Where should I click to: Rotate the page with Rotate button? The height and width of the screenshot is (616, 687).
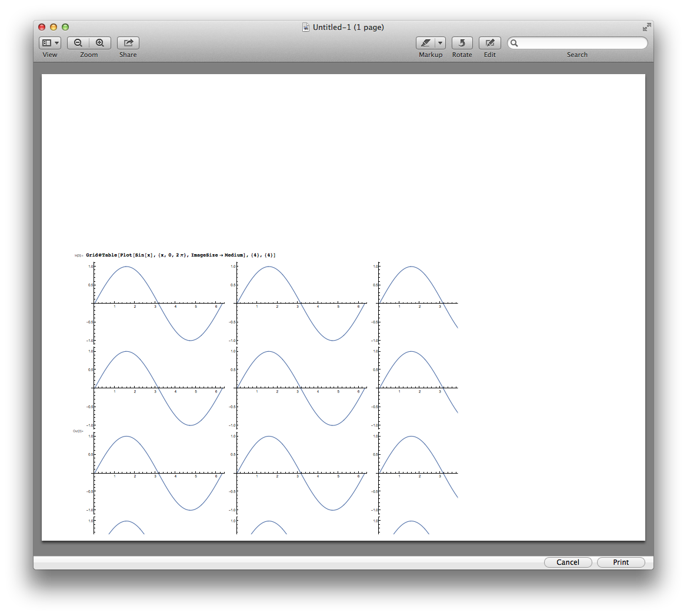(462, 43)
